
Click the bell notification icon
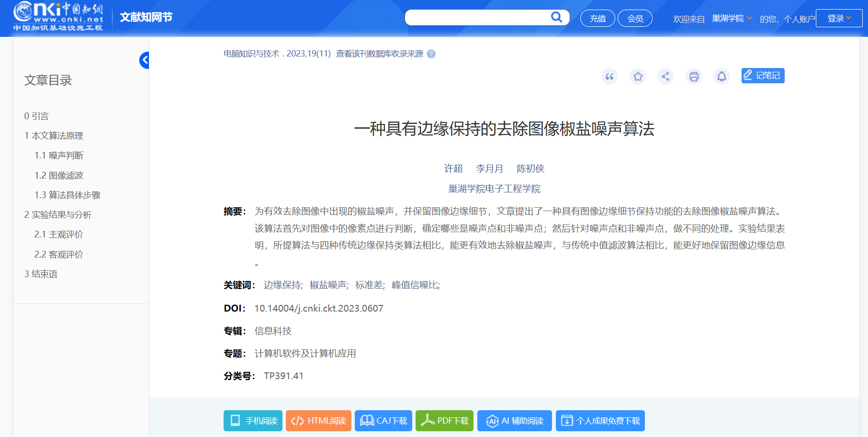721,77
